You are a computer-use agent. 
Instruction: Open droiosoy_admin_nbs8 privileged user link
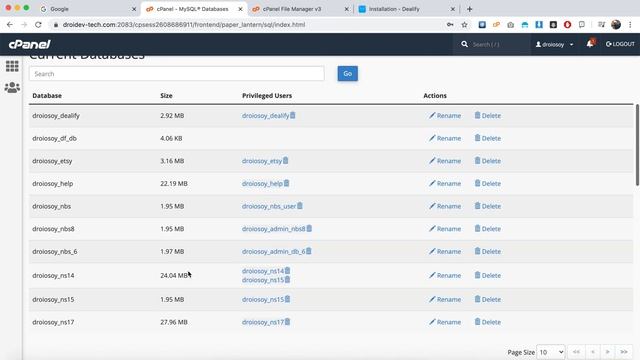273,229
